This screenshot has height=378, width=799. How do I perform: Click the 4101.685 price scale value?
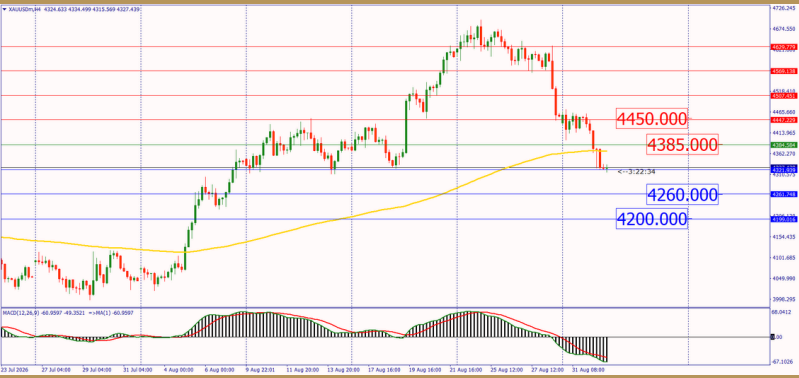pyautogui.click(x=784, y=258)
